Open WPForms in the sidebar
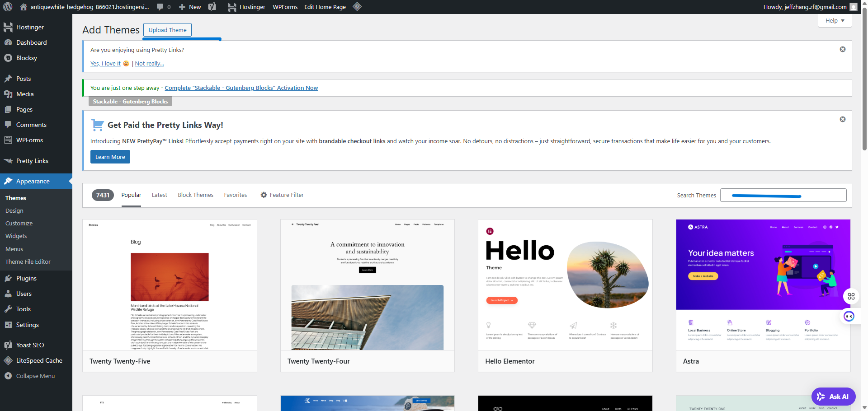Image resolution: width=868 pixels, height=411 pixels. (36, 140)
